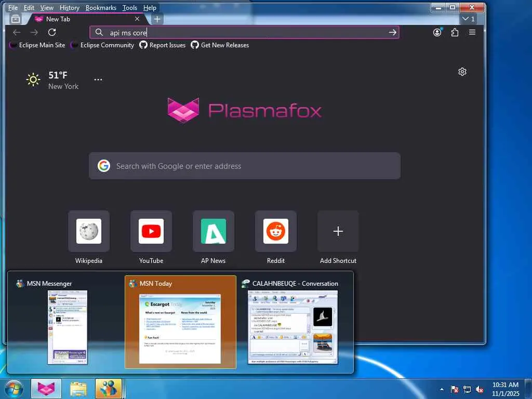Open the Edit menu
This screenshot has height=399, width=532.
29,7
